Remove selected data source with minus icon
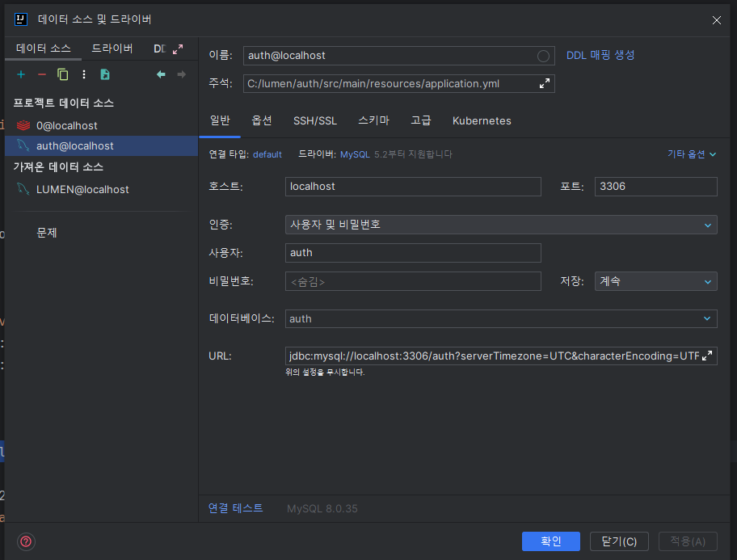737x560 pixels. coord(42,75)
